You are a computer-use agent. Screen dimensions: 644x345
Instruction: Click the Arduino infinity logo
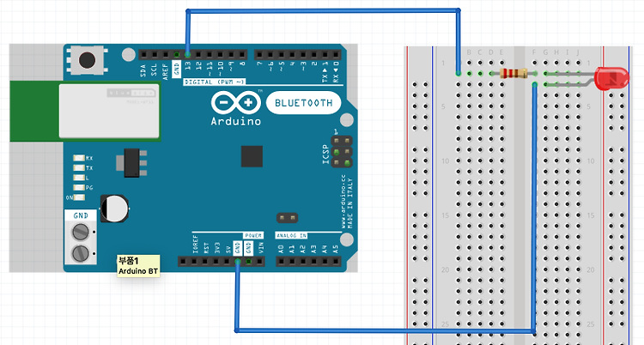pos(236,103)
